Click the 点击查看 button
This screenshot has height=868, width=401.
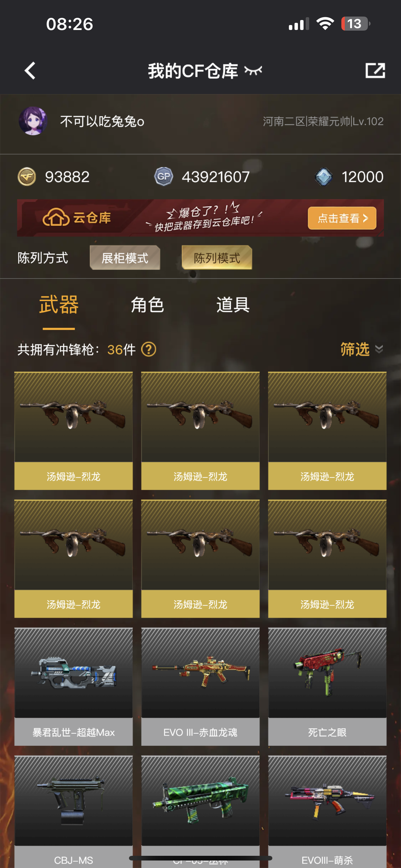[342, 218]
